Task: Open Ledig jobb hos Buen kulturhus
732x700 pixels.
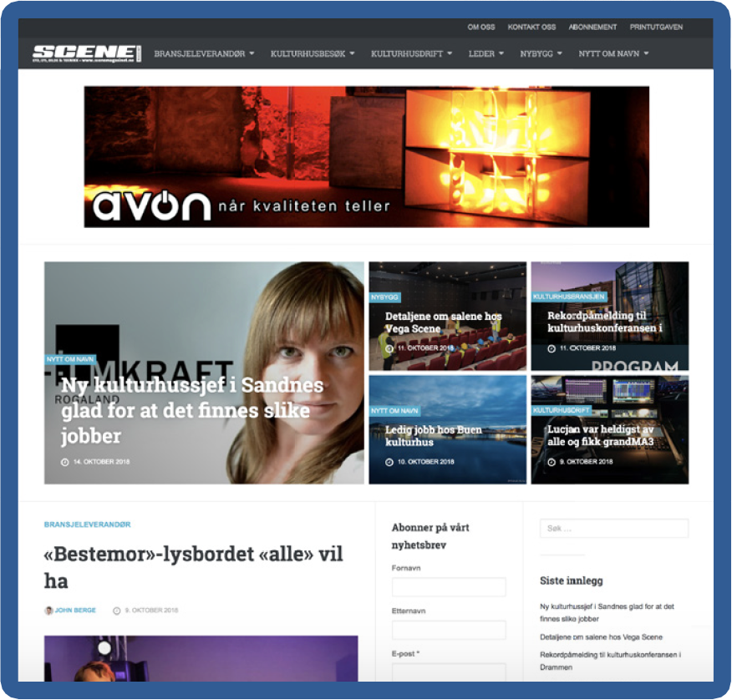Action: click(433, 436)
